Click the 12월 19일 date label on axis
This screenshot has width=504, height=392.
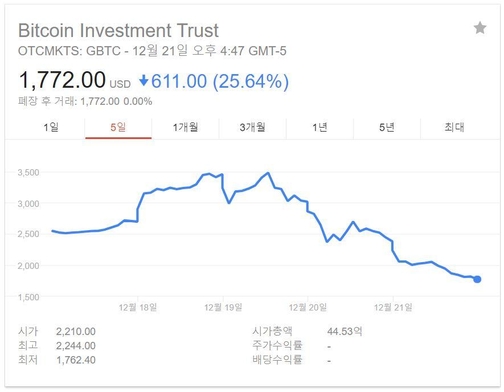223,307
